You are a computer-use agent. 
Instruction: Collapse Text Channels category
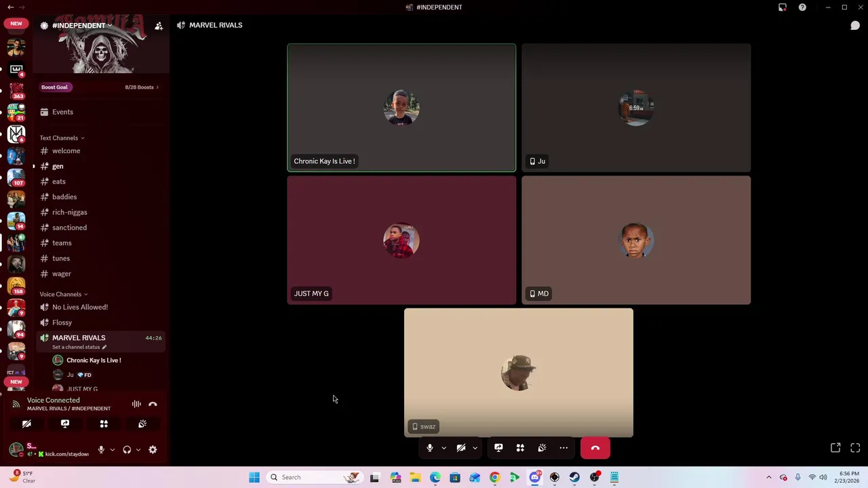tap(62, 138)
